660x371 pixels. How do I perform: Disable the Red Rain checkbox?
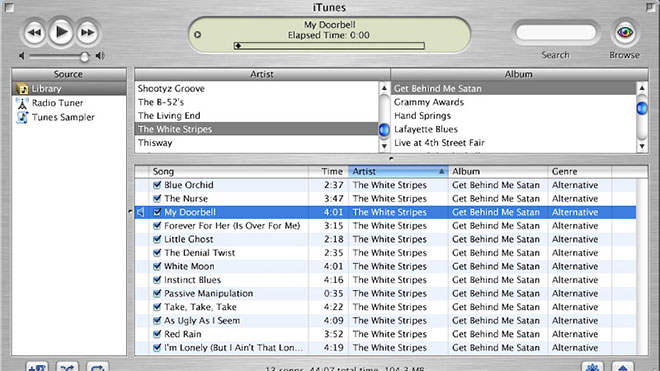click(157, 334)
